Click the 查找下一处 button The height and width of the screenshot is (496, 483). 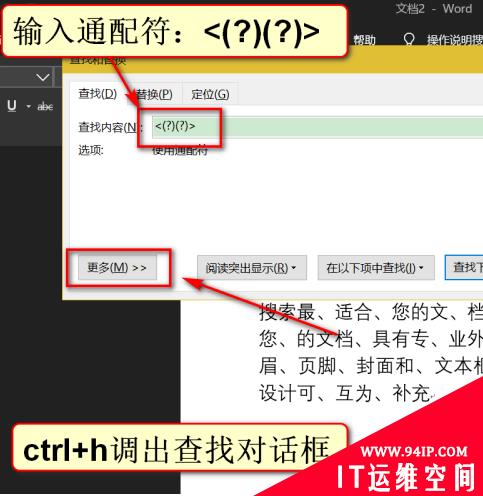tap(464, 268)
